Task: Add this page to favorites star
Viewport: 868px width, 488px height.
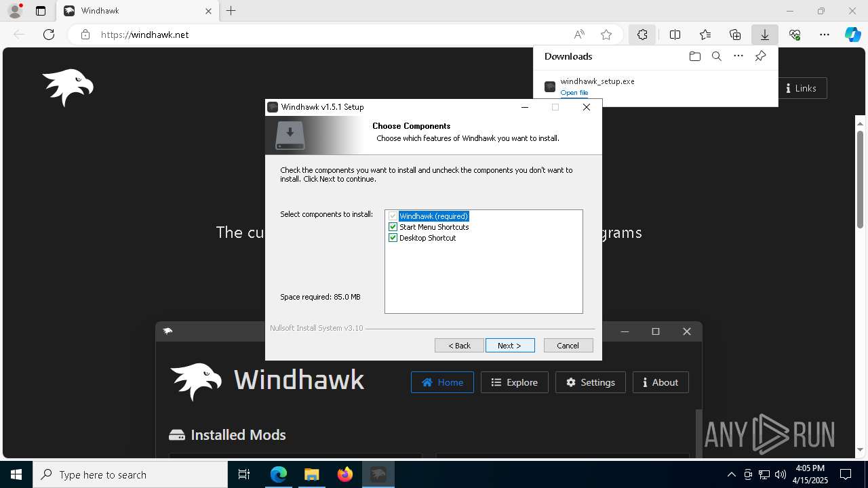Action: (606, 35)
